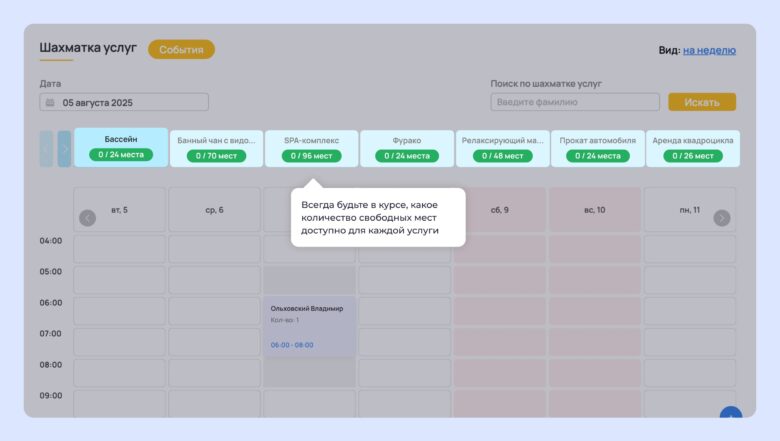The width and height of the screenshot is (780, 441).
Task: Choose the Прокат автомобиля service tab
Action: pyautogui.click(x=597, y=148)
